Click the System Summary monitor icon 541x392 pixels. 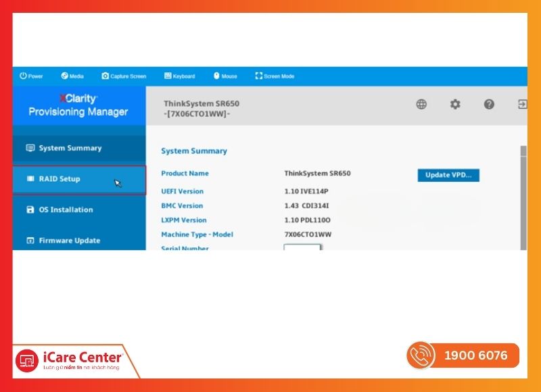[x=30, y=148]
